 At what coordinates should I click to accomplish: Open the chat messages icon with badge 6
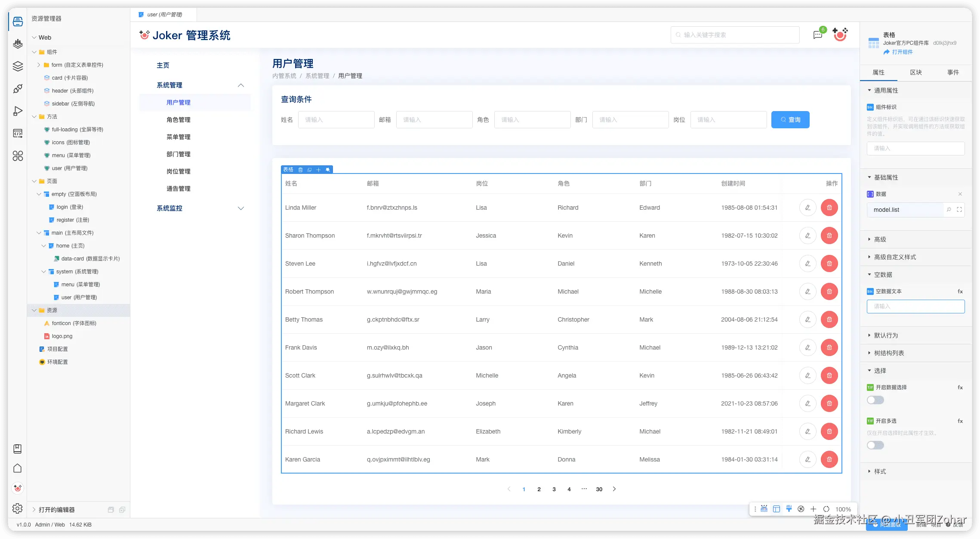coord(818,35)
